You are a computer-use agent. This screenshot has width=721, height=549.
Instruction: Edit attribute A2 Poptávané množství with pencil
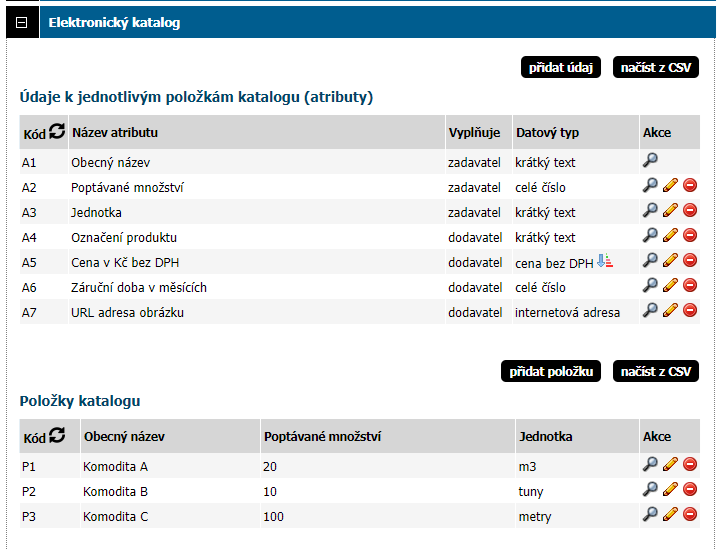click(x=670, y=185)
